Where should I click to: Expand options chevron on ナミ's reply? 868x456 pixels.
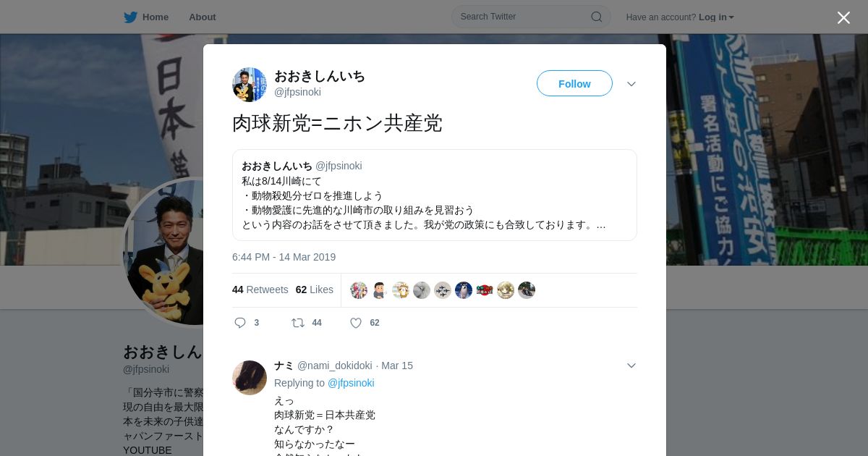pyautogui.click(x=631, y=366)
